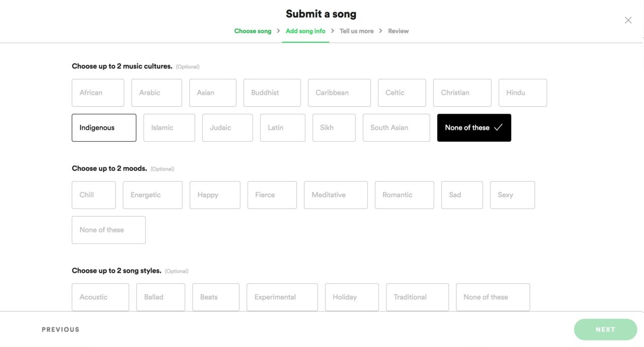Pick the Experimental song style
644x347 pixels.
click(282, 297)
